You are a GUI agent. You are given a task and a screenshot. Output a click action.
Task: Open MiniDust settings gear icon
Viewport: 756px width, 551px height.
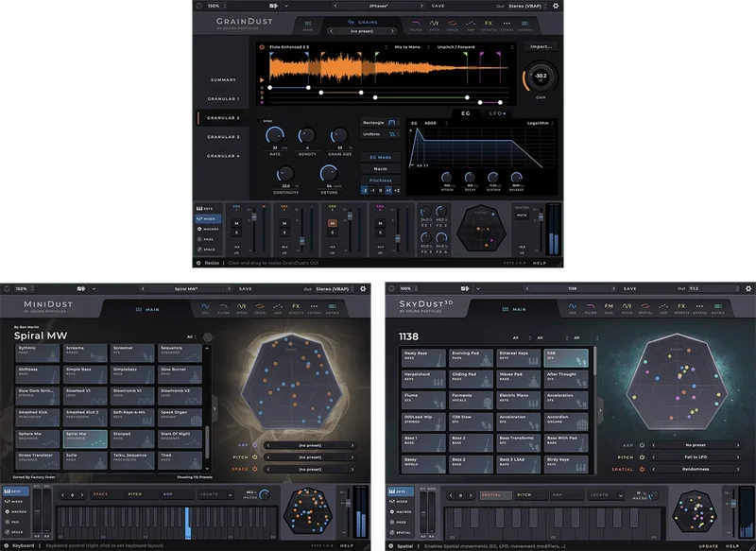pyautogui.click(x=363, y=289)
